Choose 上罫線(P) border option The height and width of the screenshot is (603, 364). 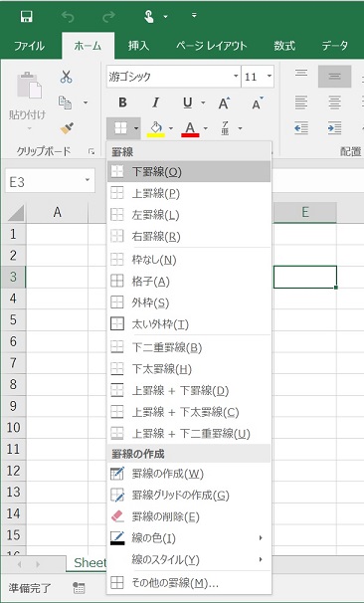189,193
